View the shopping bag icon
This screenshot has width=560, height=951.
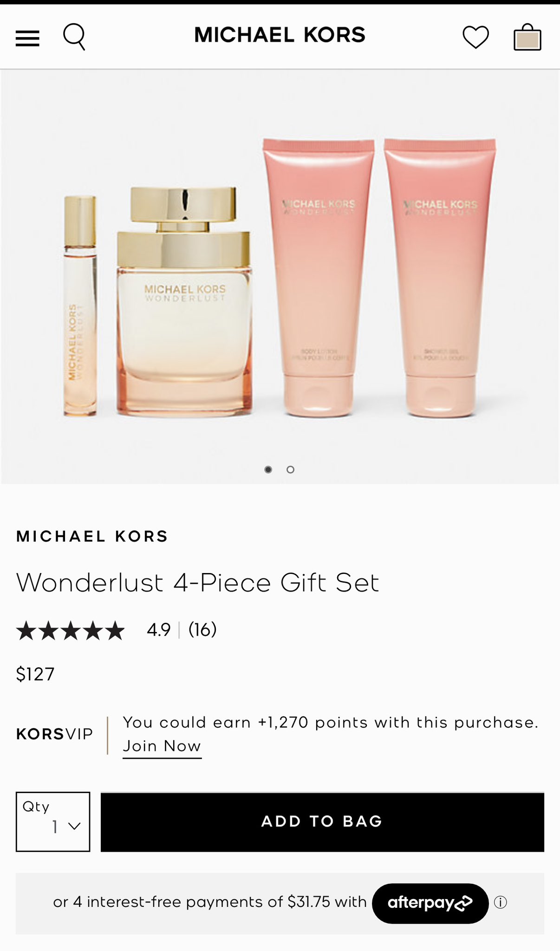[527, 37]
